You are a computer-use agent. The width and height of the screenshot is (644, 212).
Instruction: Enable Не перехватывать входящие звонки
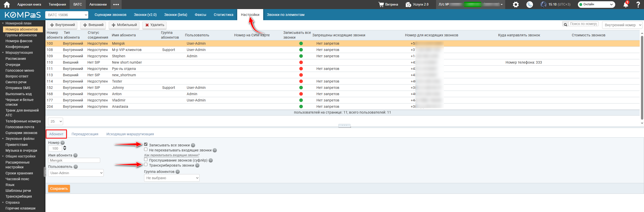click(146, 149)
